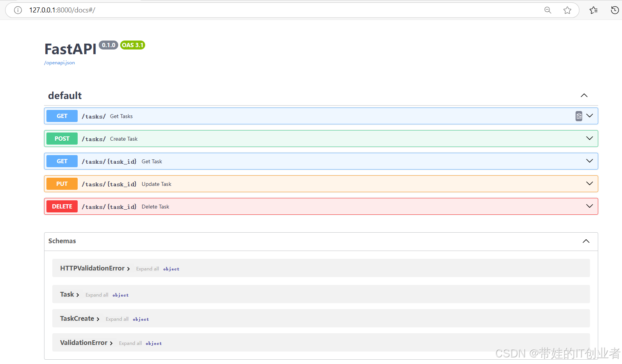Click the site info icon in address bar

(x=18, y=10)
